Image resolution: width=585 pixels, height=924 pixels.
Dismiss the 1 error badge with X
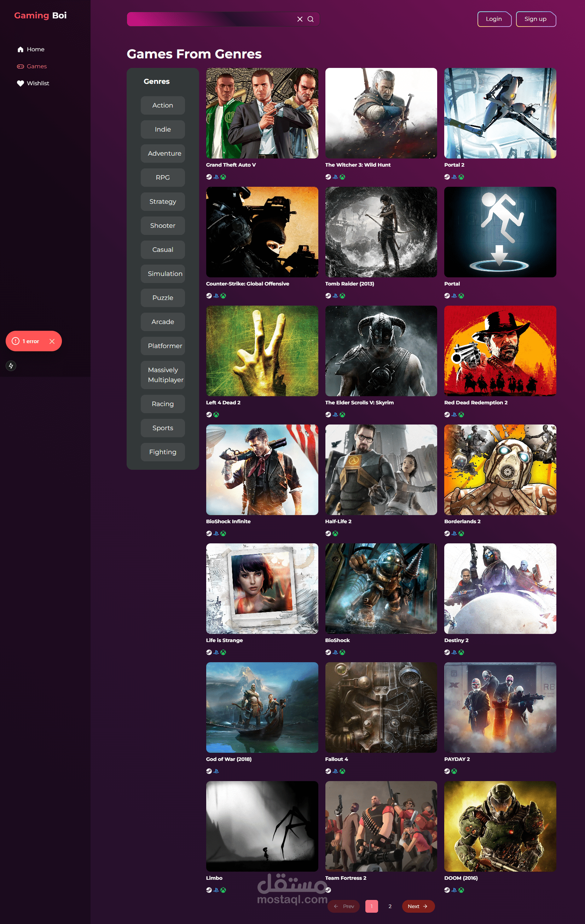click(x=52, y=341)
